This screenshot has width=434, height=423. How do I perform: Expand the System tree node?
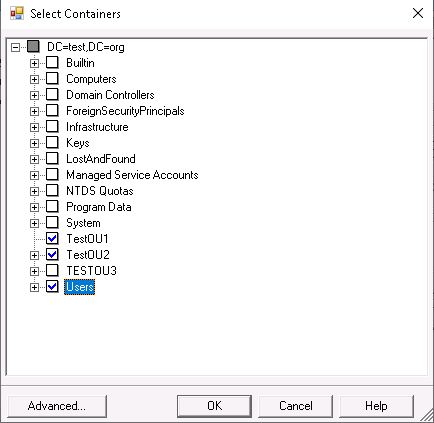click(34, 223)
